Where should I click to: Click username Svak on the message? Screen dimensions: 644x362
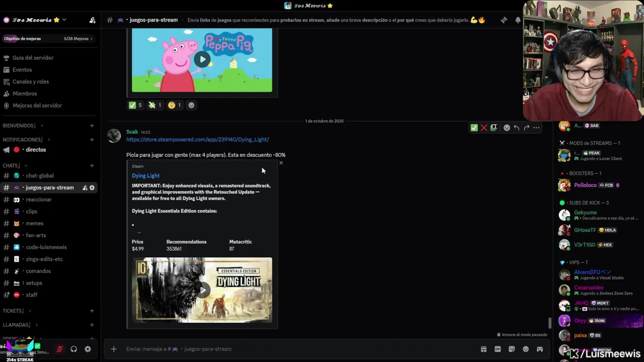132,132
